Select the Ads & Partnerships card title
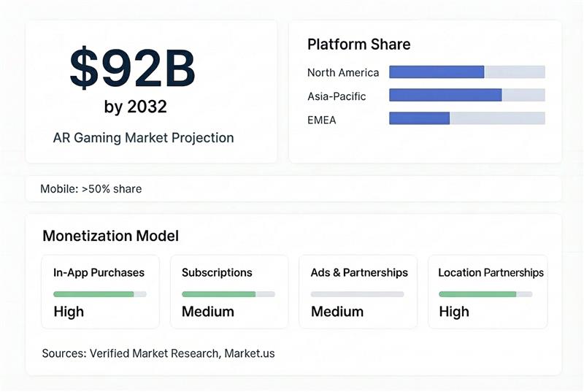The image size is (584, 392). [359, 272]
